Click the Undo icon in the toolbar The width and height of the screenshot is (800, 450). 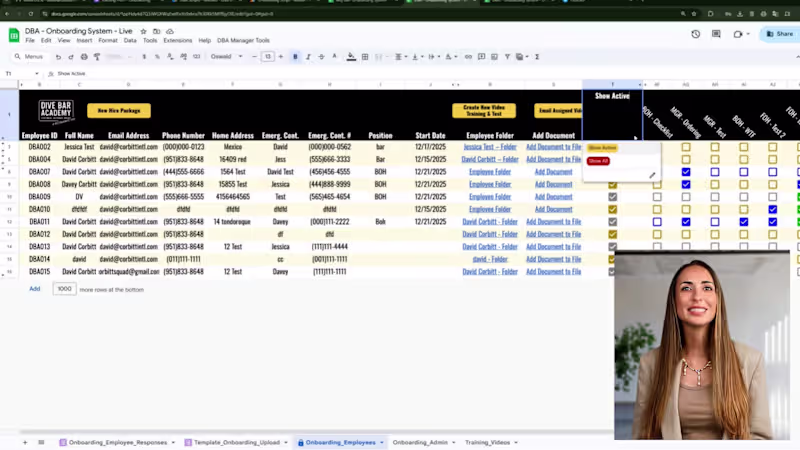[x=58, y=57]
